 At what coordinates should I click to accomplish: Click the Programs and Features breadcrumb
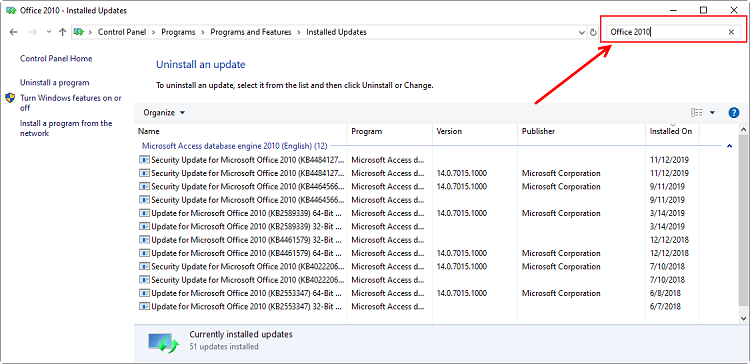click(x=251, y=32)
